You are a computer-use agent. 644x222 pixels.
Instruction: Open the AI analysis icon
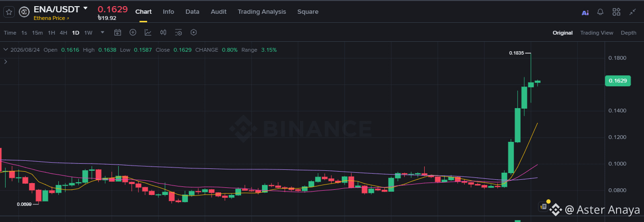pyautogui.click(x=585, y=12)
